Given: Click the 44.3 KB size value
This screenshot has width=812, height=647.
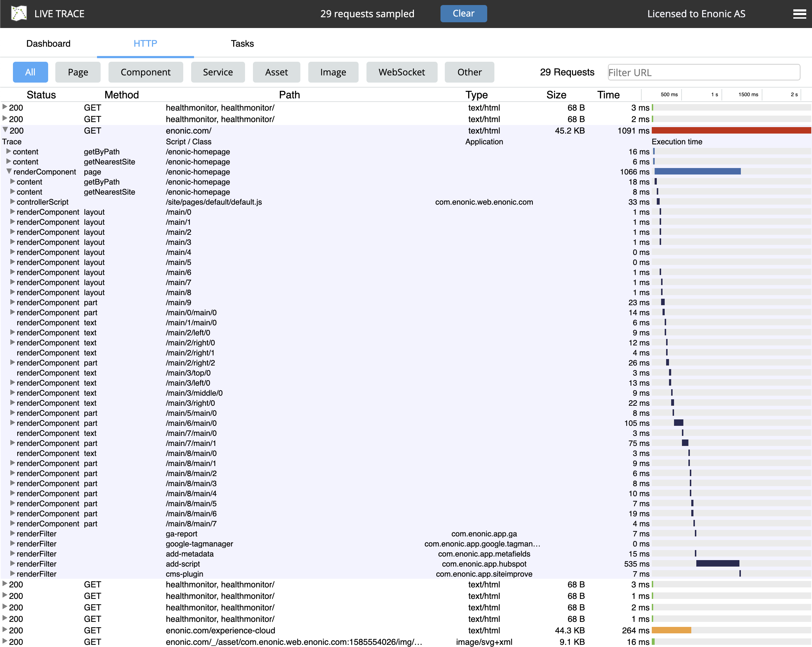Looking at the screenshot, I should tap(570, 631).
